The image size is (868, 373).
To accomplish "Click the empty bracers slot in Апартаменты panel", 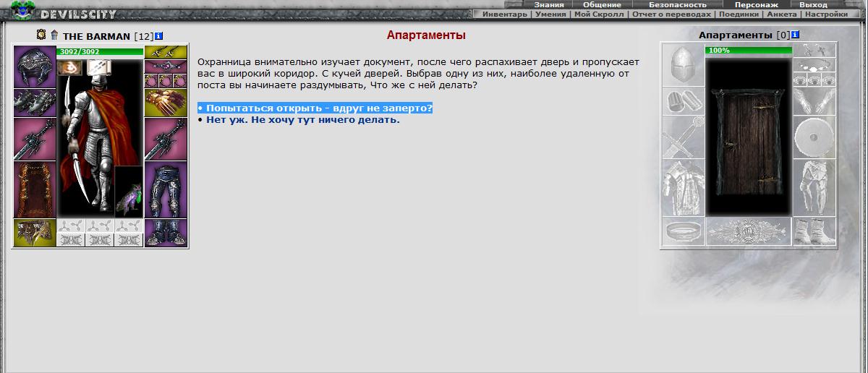I will coord(683,100).
